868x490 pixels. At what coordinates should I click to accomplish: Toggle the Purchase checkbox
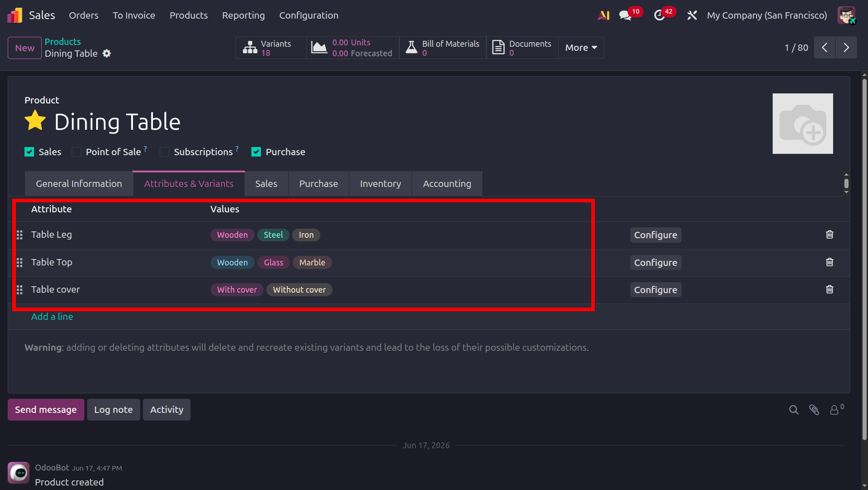[x=256, y=152]
